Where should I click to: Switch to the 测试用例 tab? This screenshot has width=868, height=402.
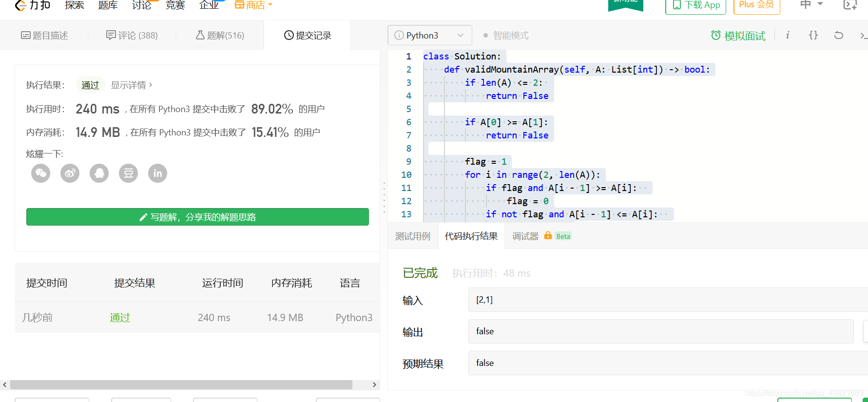(x=413, y=236)
